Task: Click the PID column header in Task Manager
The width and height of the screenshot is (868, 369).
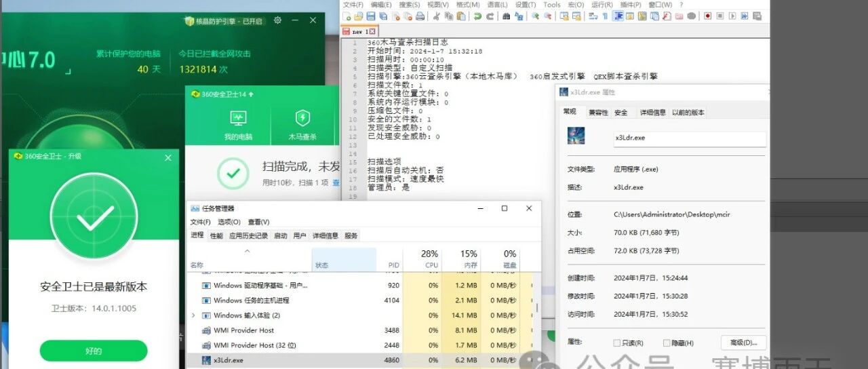Action: pyautogui.click(x=389, y=259)
